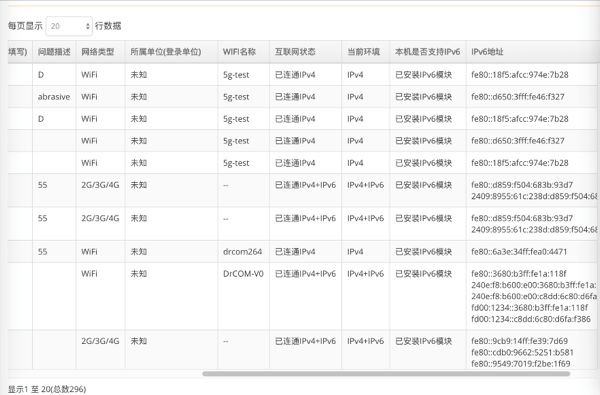Click the IPv6地址 column header
Image resolution: width=600 pixels, height=395 pixels.
[x=487, y=52]
